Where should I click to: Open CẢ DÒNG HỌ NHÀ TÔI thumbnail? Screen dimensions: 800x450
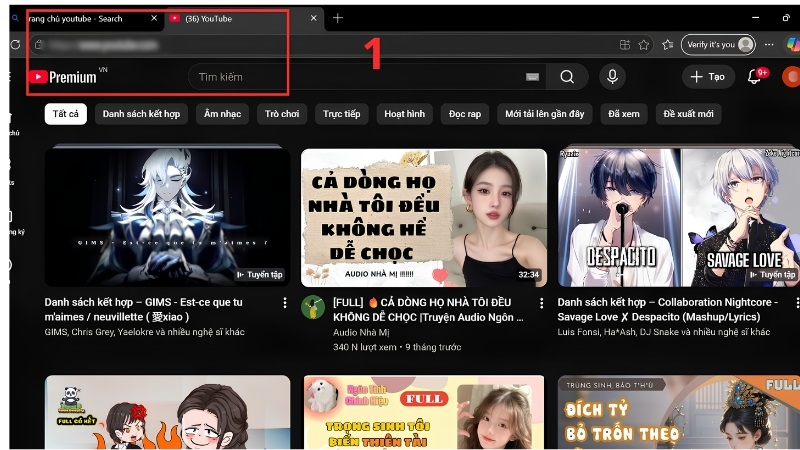[424, 217]
